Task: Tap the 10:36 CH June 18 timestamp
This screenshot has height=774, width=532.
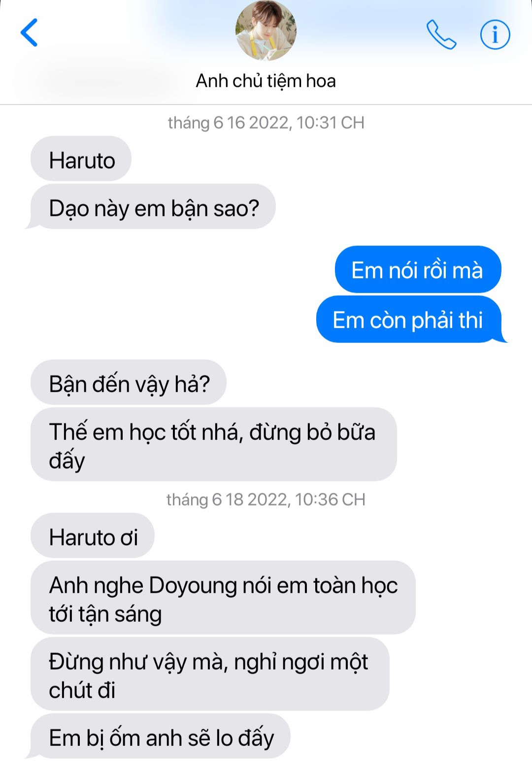Action: pos(266,500)
